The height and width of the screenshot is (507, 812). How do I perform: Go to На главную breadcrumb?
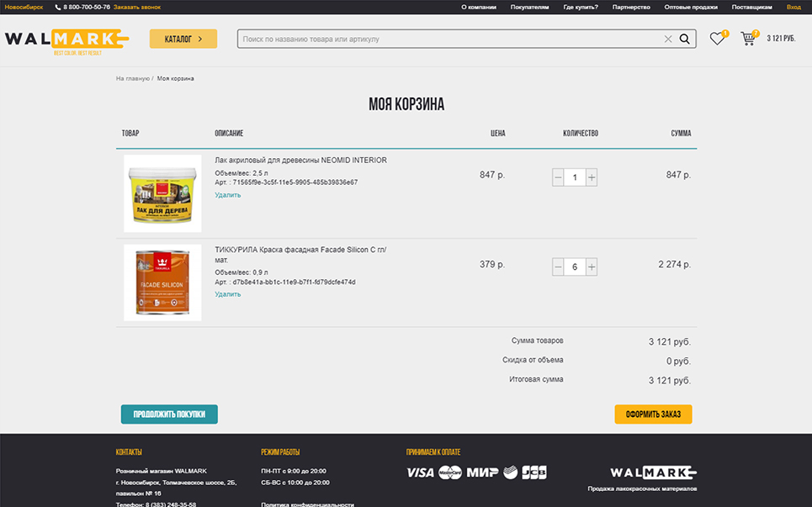coord(133,79)
